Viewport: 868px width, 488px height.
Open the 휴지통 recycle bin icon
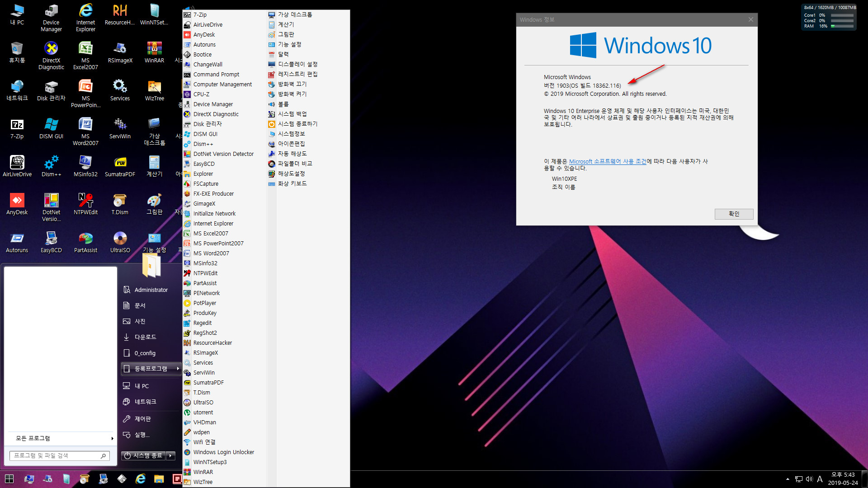click(x=17, y=52)
